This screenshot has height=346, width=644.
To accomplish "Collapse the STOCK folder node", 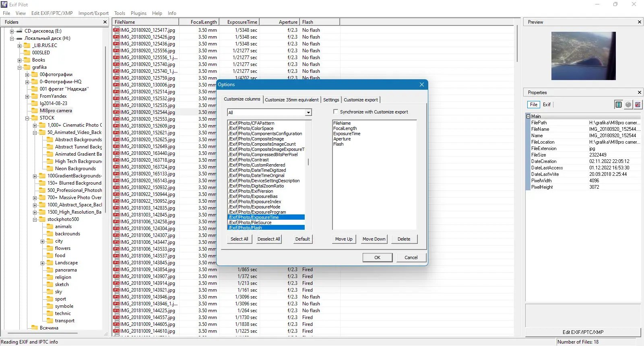I will (x=27, y=118).
